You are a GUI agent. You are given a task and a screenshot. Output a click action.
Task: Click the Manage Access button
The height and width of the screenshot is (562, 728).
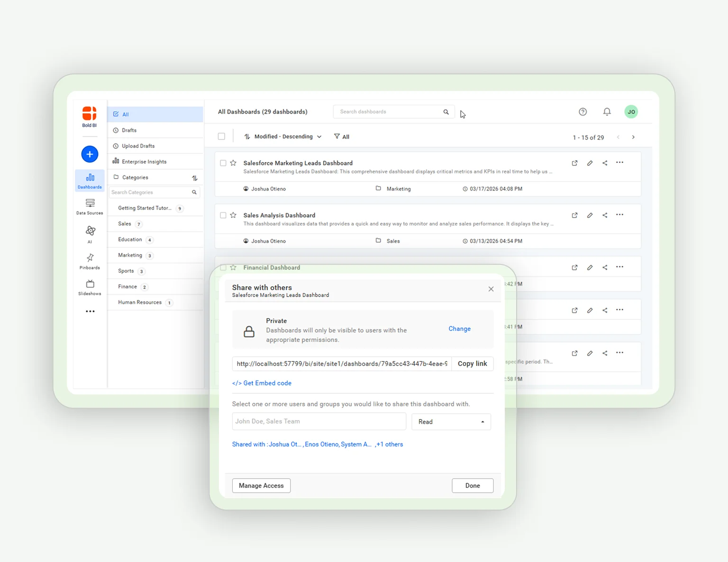(x=261, y=486)
